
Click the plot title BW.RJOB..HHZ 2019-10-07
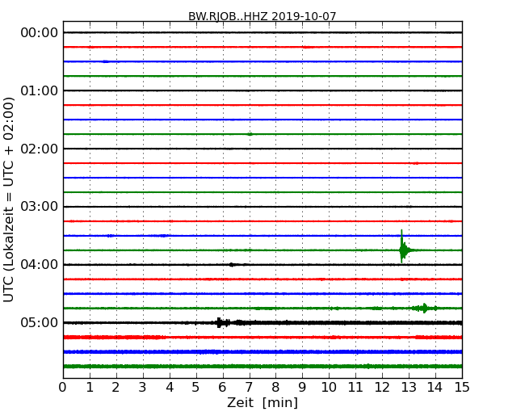coord(262,16)
